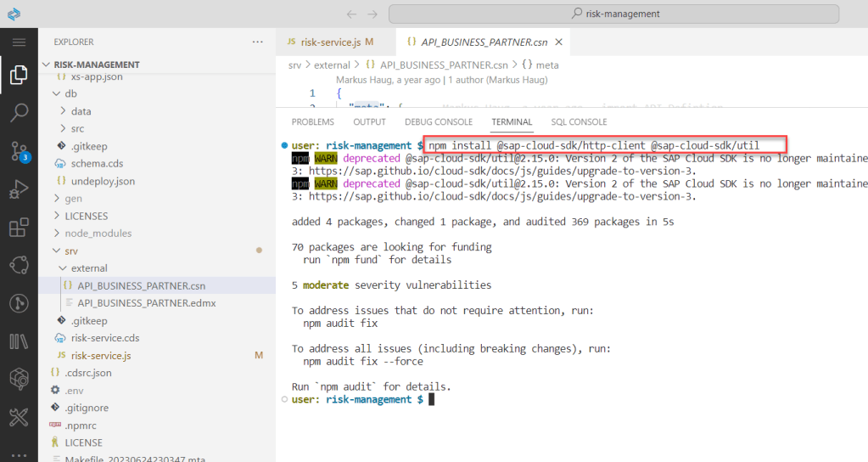
Task: Open the Search view icon
Action: pyautogui.click(x=19, y=113)
